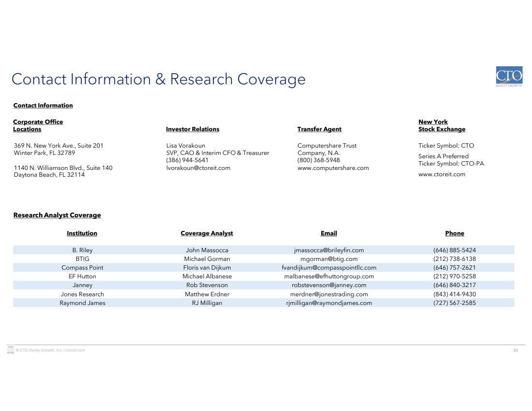Select the BTIG institution cell
The width and height of the screenshot is (532, 411).
82,259
